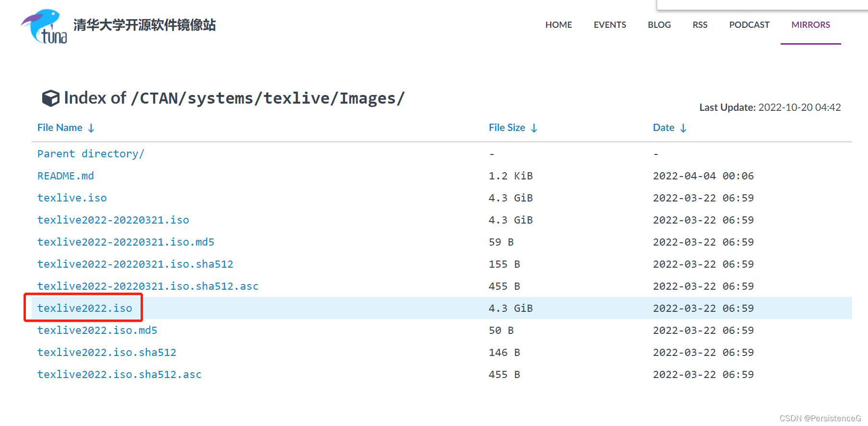Click the 59 B file size cell
Image resolution: width=868 pixels, height=426 pixels.
(501, 242)
